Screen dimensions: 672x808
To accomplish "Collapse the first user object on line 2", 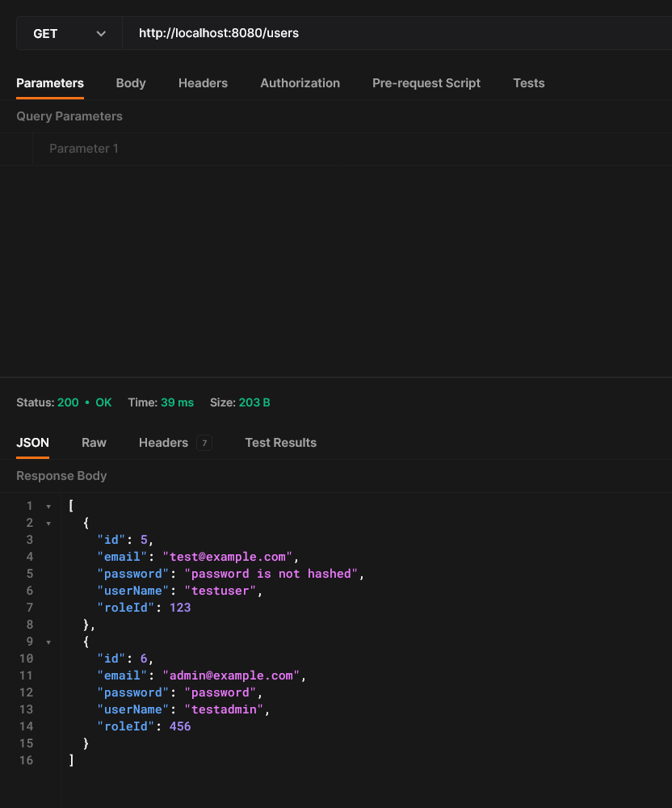I will pos(48,524).
